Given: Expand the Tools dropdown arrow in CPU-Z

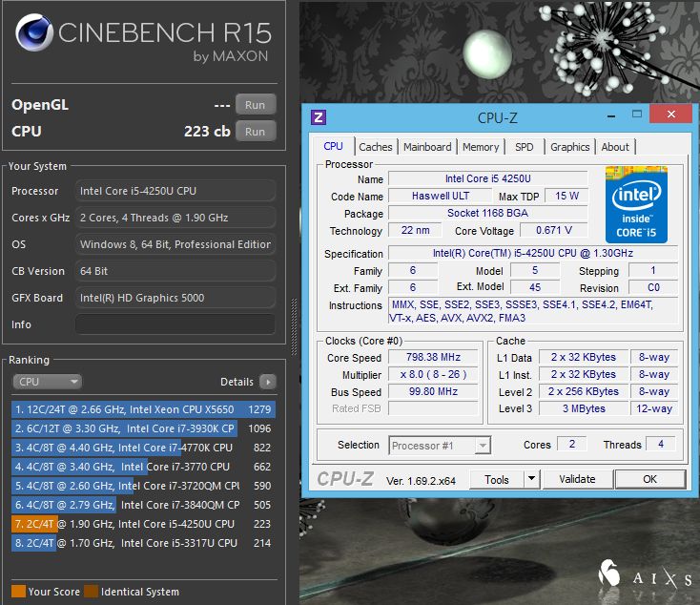Looking at the screenshot, I should (531, 479).
